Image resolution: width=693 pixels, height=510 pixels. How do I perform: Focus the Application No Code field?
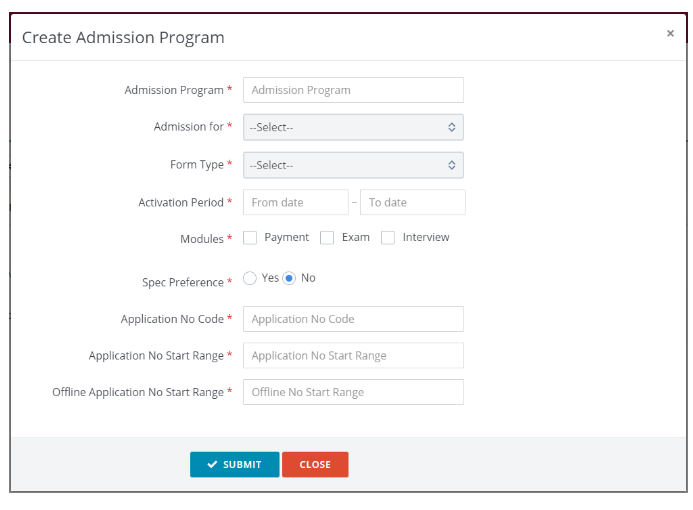coord(353,319)
